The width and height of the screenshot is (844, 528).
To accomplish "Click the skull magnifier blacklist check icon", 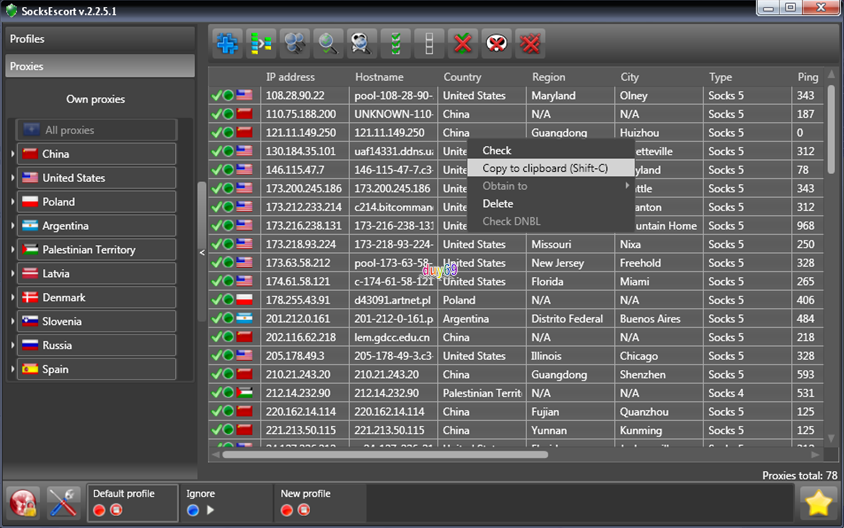I will 361,43.
